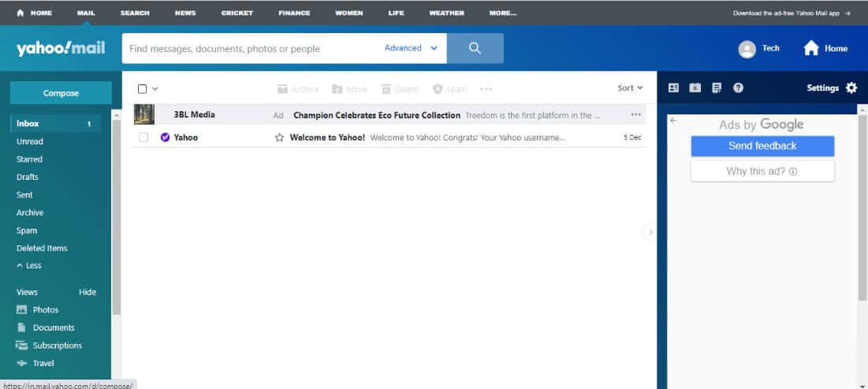868x389 pixels.
Task: Open the Drafts folder
Action: [27, 177]
